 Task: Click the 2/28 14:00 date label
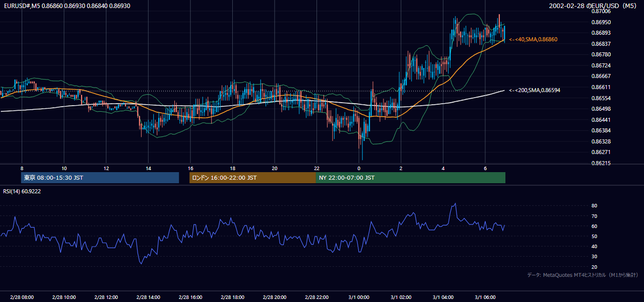coord(148,297)
